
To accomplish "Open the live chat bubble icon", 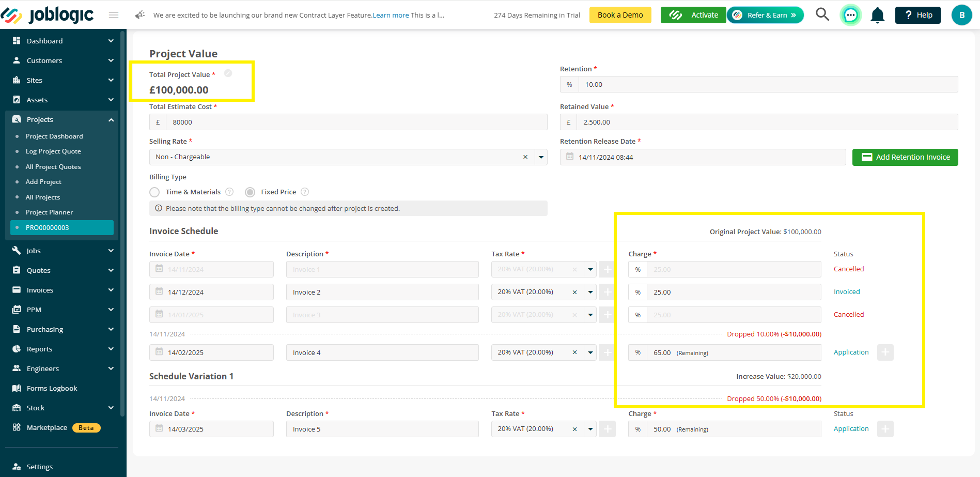I will (850, 15).
